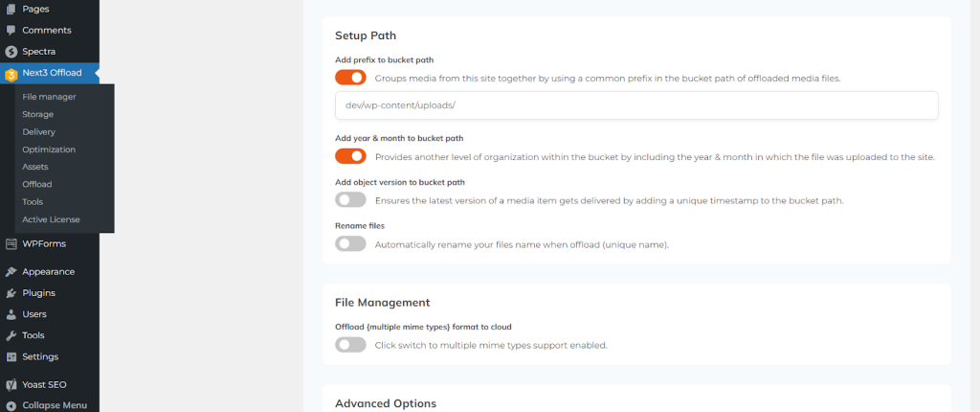This screenshot has width=980, height=412.
Task: Click the Pages sidebar icon
Action: (11, 10)
